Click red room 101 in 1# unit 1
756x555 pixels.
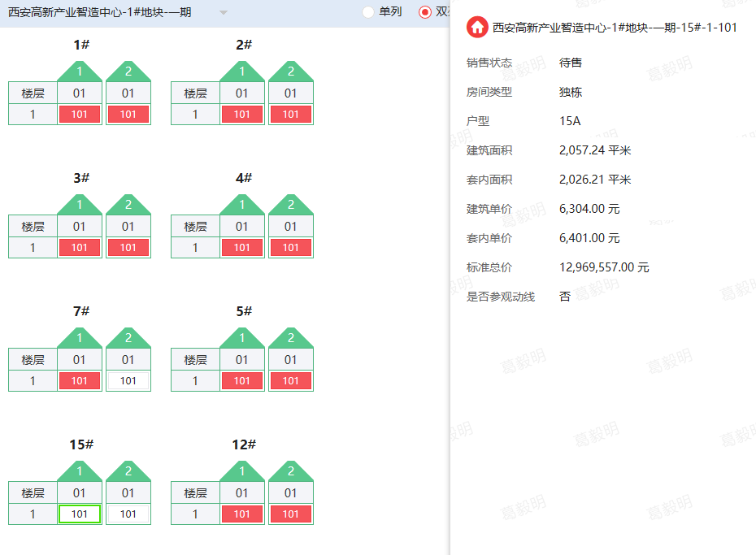click(80, 115)
